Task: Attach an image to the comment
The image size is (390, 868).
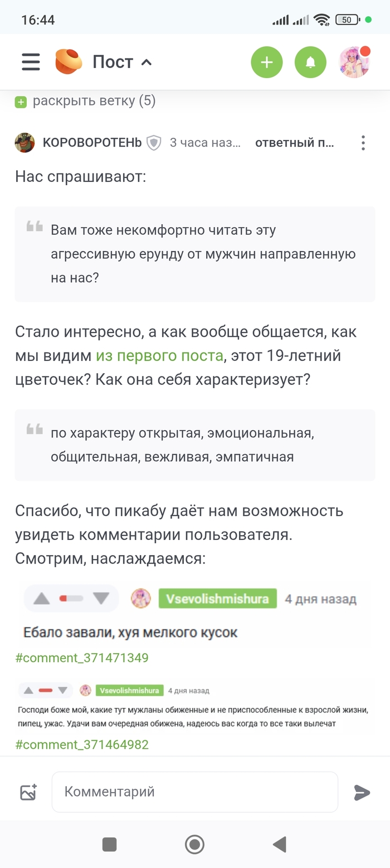Action: tap(28, 792)
